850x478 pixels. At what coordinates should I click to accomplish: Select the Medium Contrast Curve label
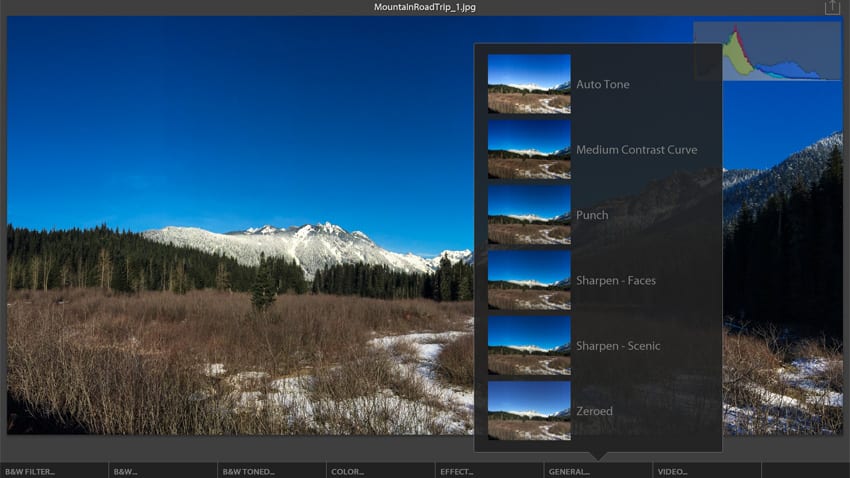(x=636, y=150)
